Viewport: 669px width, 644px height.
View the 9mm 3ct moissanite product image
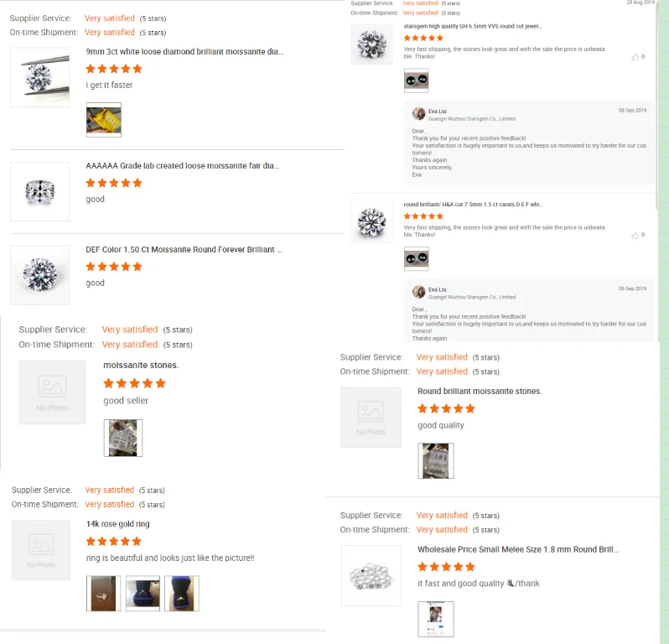39,77
